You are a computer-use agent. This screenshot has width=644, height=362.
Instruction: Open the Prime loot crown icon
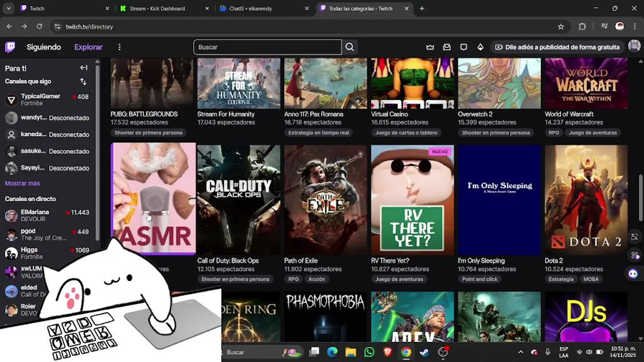click(x=430, y=47)
